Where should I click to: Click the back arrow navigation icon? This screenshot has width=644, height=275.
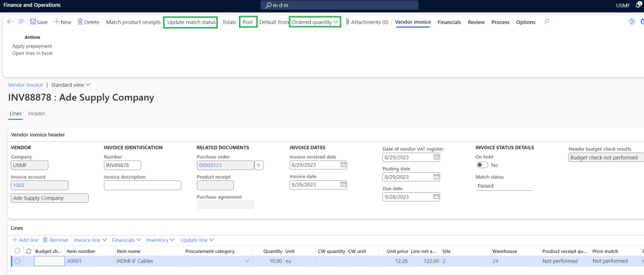click(9, 22)
